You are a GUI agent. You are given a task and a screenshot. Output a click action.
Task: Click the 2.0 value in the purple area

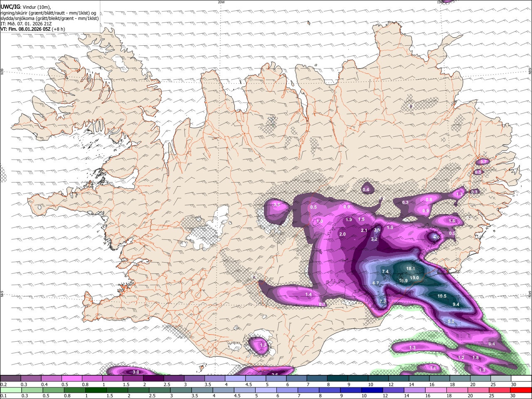coord(342,234)
